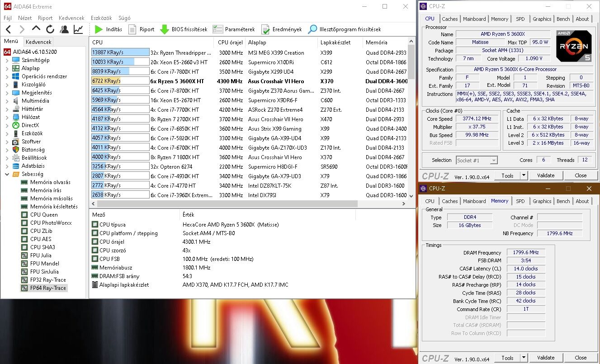
Task: Click the Ryzen 5 logo in CPU-Z
Action: 574,46
